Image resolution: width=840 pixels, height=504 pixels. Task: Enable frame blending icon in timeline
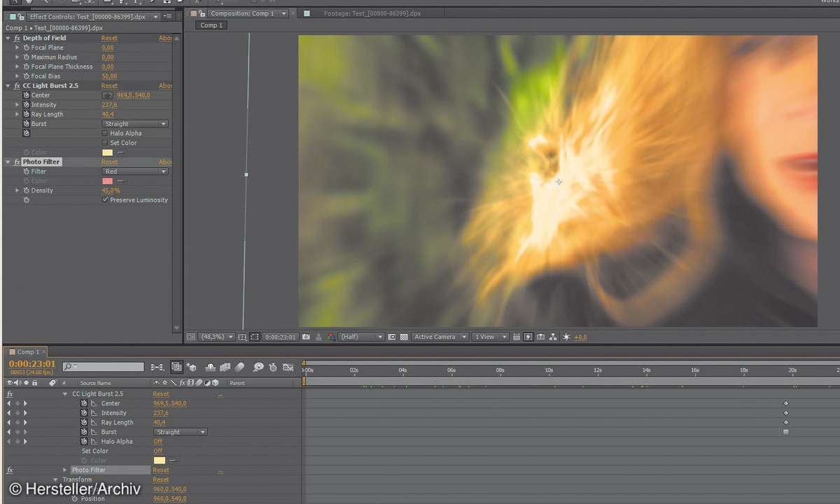pyautogui.click(x=225, y=367)
